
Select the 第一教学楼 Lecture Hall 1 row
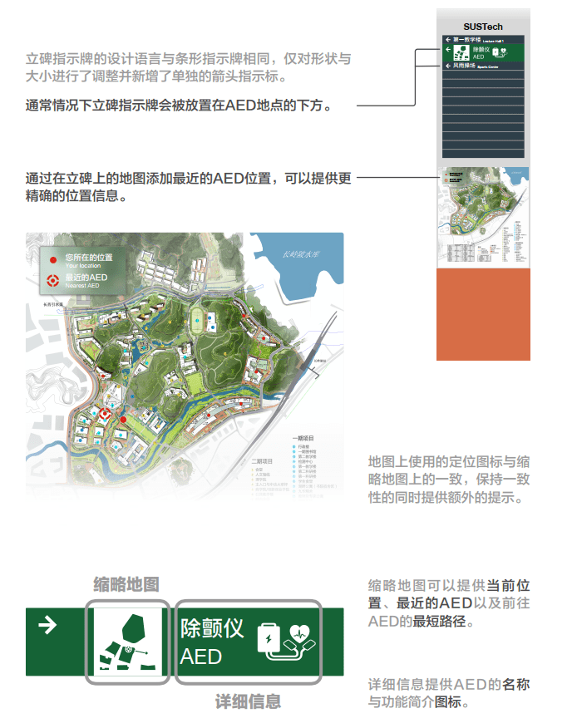(x=486, y=39)
